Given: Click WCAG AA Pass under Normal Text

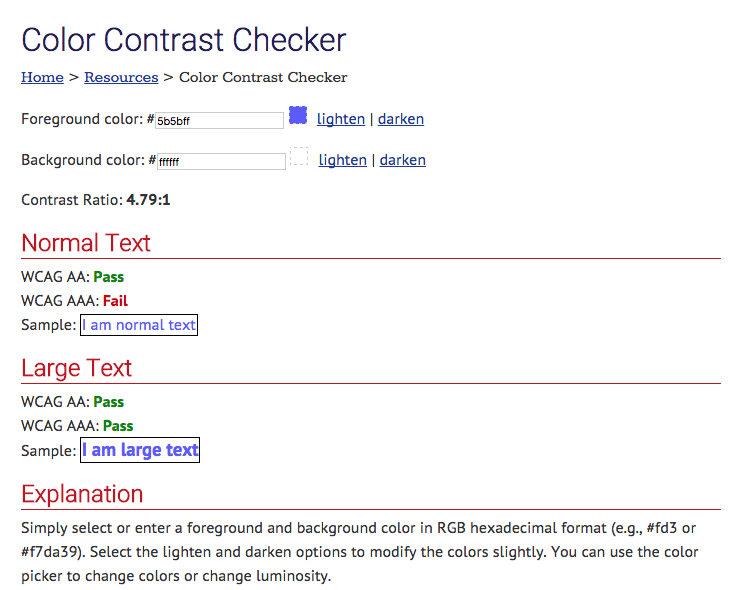Looking at the screenshot, I should [x=108, y=276].
